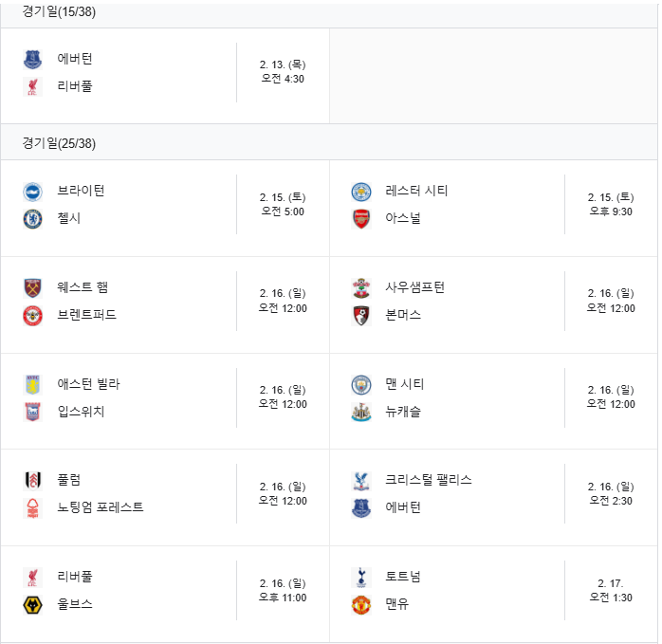The height and width of the screenshot is (644, 662).
Task: Click the 경기일(15/38) matchday header
Action: tap(59, 11)
